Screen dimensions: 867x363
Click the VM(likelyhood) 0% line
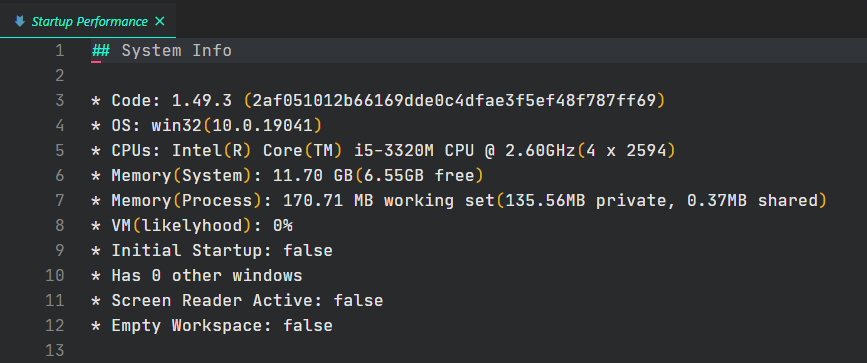pyautogui.click(x=192, y=226)
